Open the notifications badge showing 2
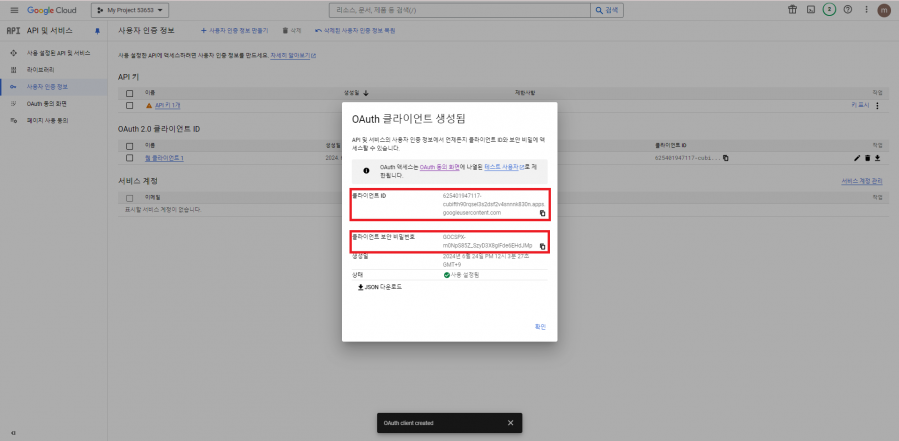Image resolution: width=899 pixels, height=441 pixels. point(829,10)
